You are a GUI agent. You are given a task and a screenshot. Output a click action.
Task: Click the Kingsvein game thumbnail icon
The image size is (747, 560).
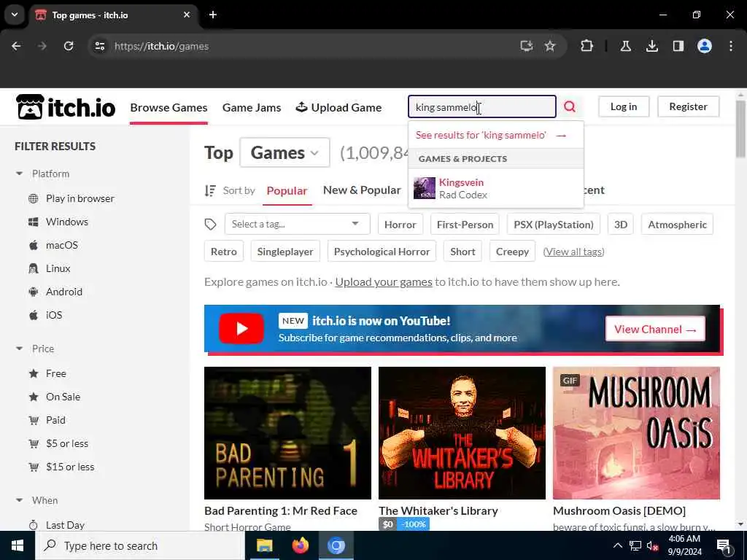424,188
